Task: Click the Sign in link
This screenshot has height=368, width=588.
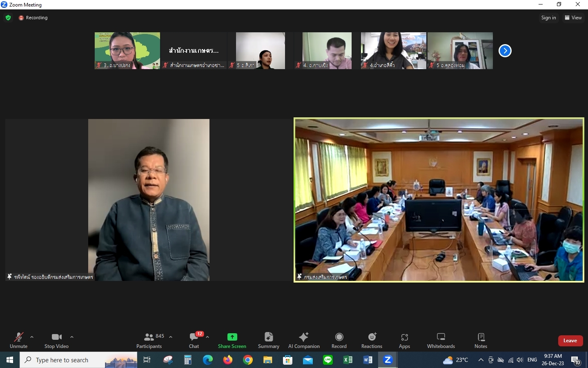Action: 548,18
